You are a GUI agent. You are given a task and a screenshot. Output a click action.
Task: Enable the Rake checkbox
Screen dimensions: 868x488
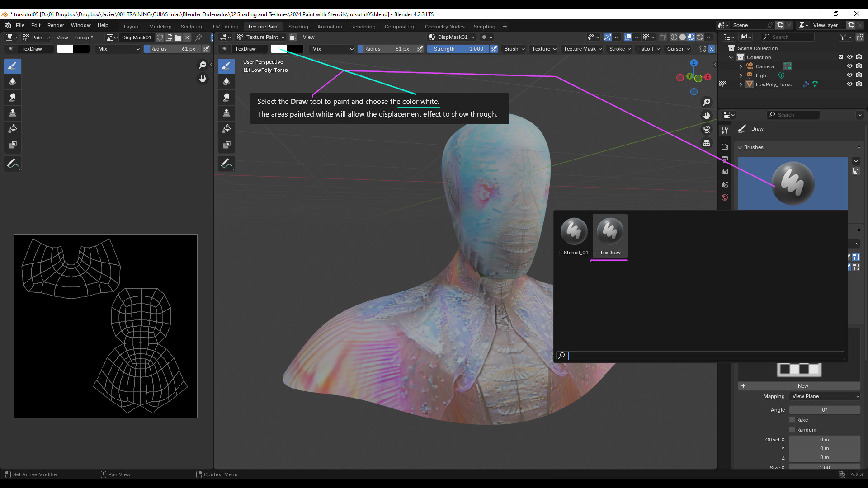[792, 420]
